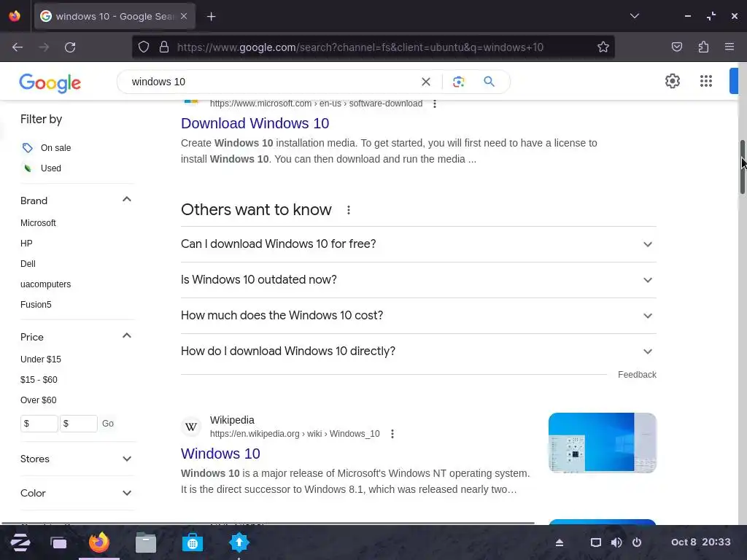Viewport: 747px width, 560px height.
Task: Open the extensions puzzle icon
Action: pos(703,47)
